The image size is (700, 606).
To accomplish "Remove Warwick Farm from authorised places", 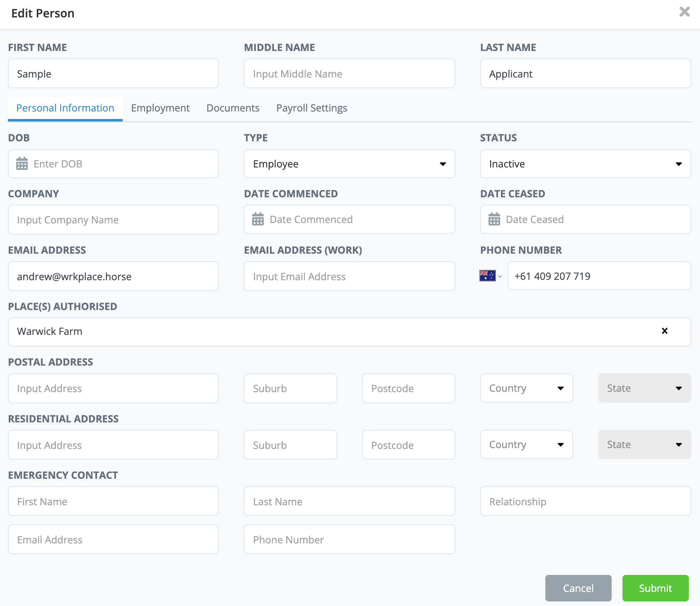I will click(664, 331).
